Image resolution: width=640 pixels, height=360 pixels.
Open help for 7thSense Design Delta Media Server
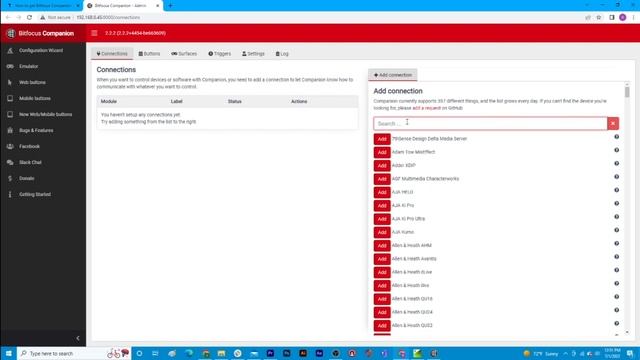(616, 137)
